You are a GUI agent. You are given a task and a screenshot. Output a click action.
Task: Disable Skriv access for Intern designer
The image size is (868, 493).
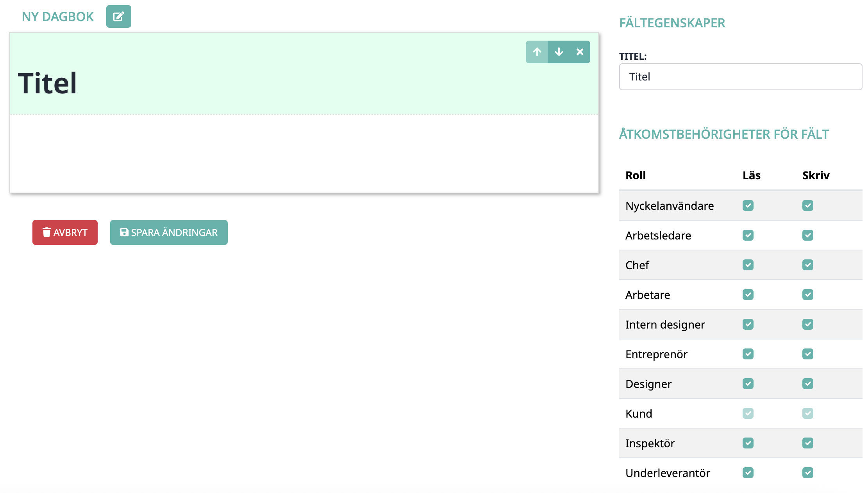click(x=807, y=324)
